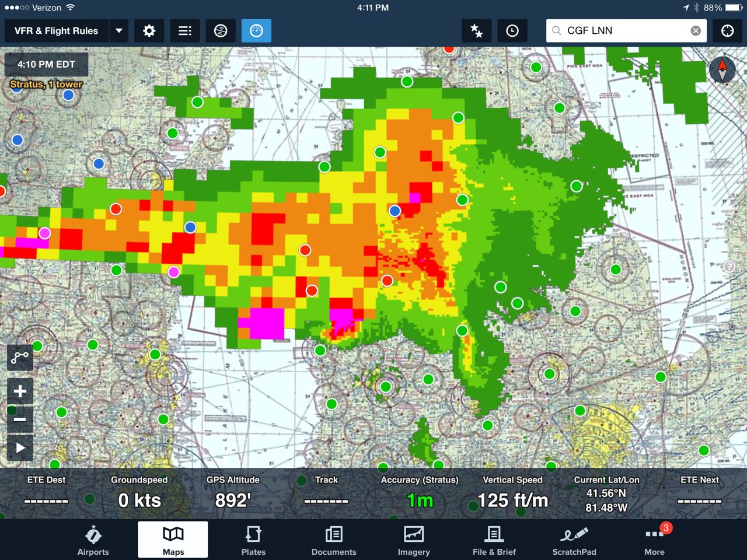This screenshot has height=560, width=747.
Task: Open the File & Brief tab
Action: (494, 540)
